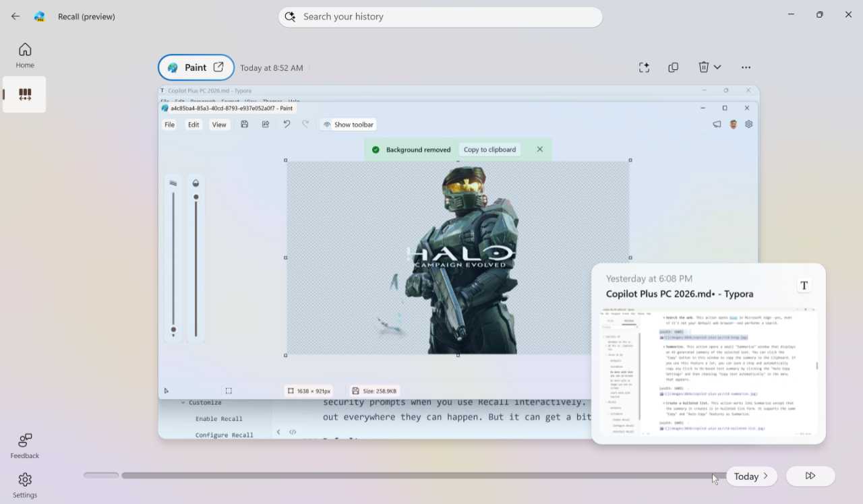Click the short earlier timeline segment
This screenshot has width=863, height=504.
click(x=101, y=476)
